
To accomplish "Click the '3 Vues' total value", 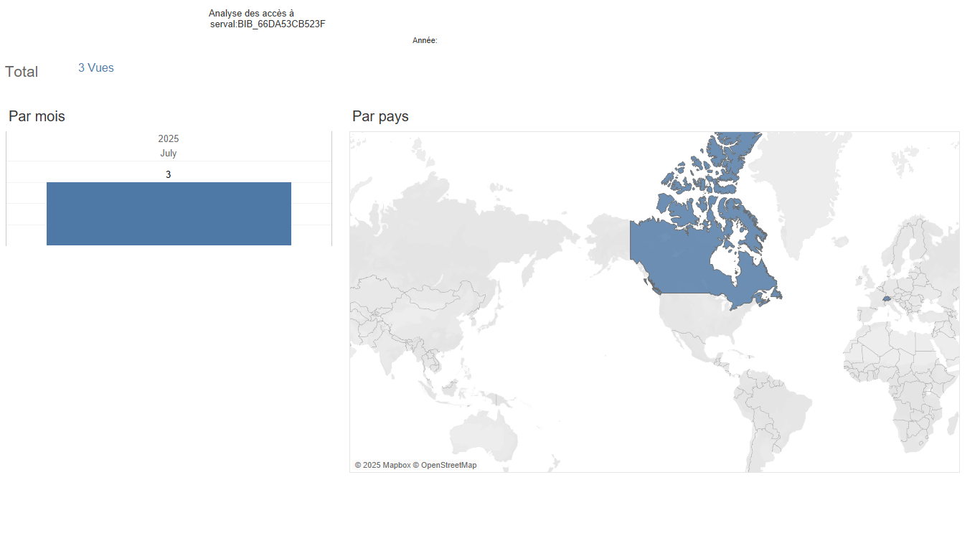I will [x=96, y=68].
